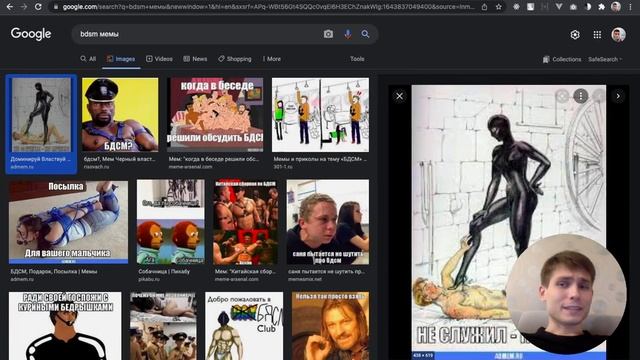The height and width of the screenshot is (360, 640).
Task: Go back with the browser back arrow
Action: [10, 7]
